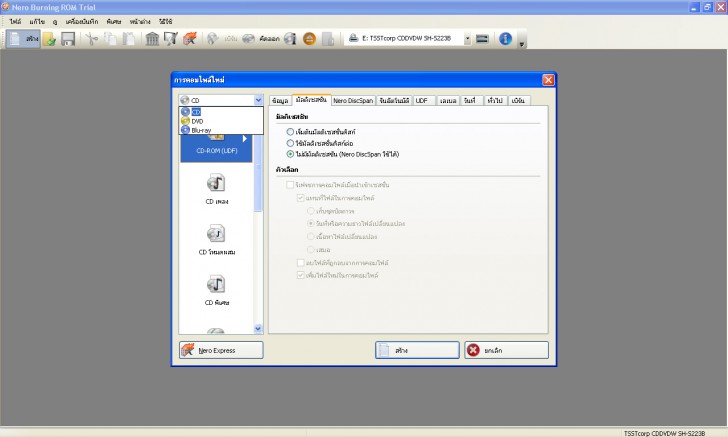Viewport: 728px width, 437px height.
Task: Click the Nero Express flame toolbar icon
Action: pyautogui.click(x=189, y=39)
